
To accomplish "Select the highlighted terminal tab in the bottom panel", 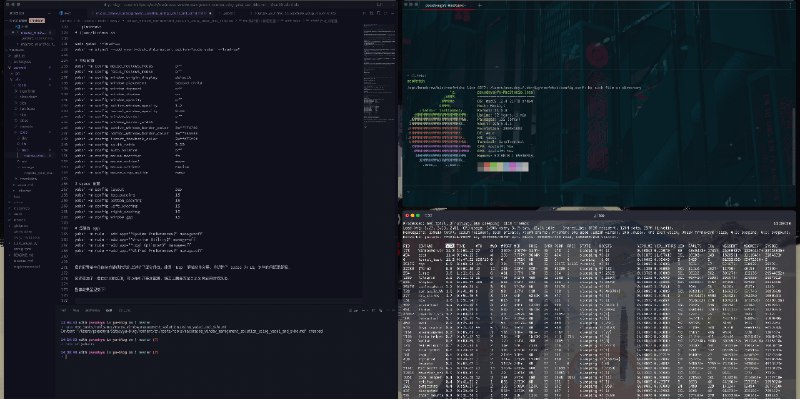I will coord(109,310).
